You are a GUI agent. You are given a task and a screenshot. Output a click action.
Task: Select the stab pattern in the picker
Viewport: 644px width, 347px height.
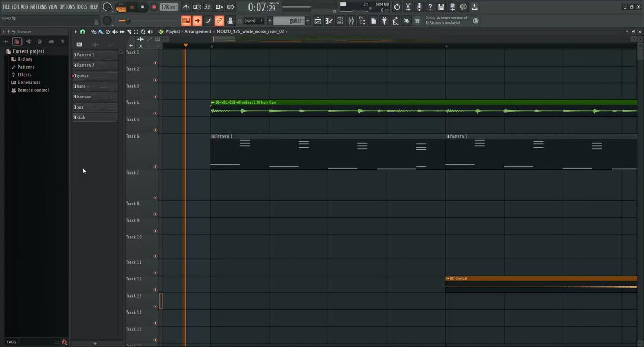pos(94,118)
